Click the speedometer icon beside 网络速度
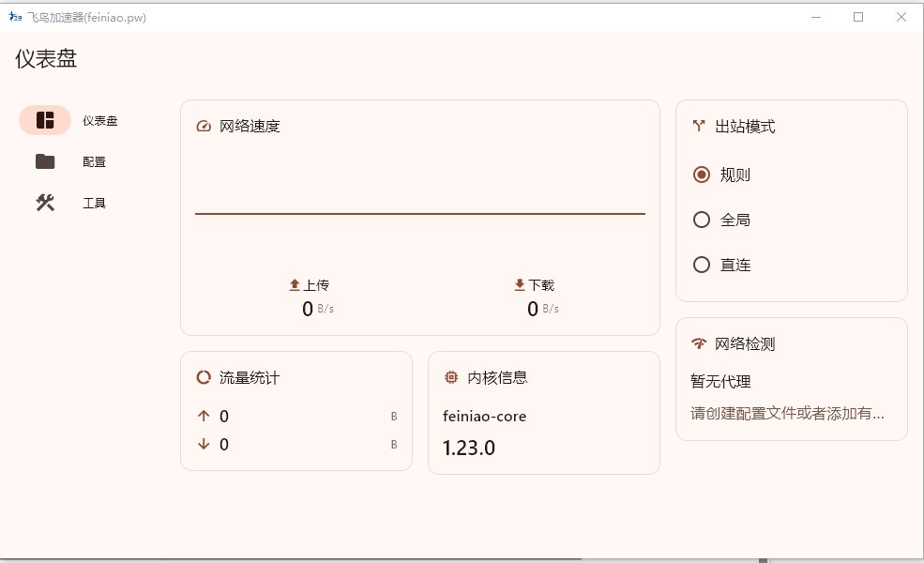Image resolution: width=924 pixels, height=563 pixels. click(204, 126)
